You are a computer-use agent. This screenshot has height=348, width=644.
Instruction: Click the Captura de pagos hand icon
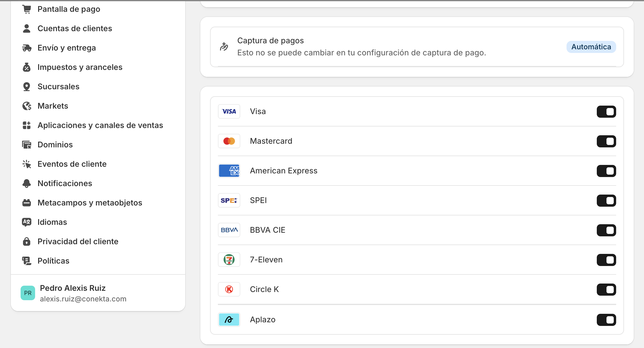coord(224,47)
